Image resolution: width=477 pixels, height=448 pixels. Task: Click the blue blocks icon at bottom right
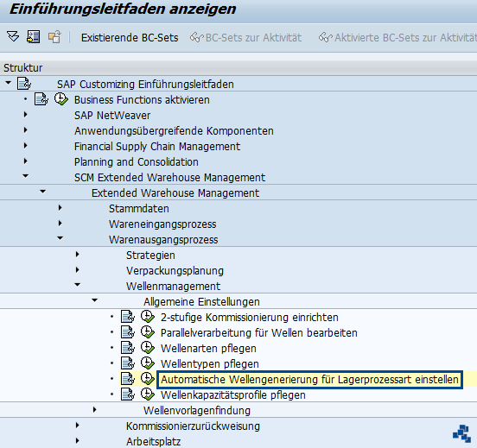pos(461,433)
